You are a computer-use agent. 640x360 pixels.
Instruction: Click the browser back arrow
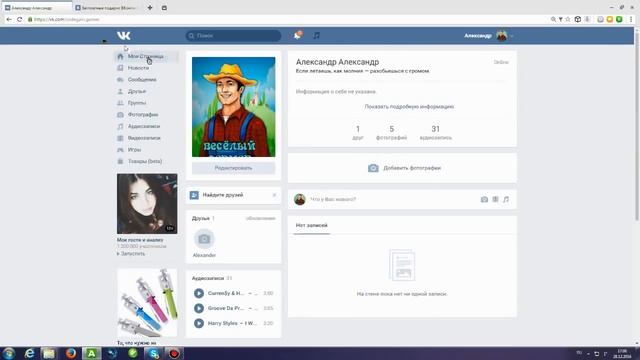9,19
